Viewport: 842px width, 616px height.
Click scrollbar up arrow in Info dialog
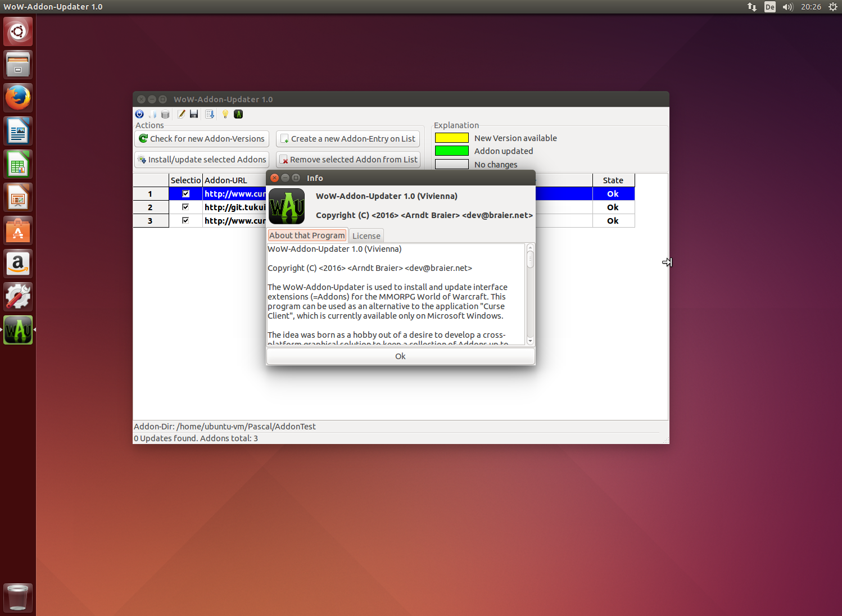(530, 247)
